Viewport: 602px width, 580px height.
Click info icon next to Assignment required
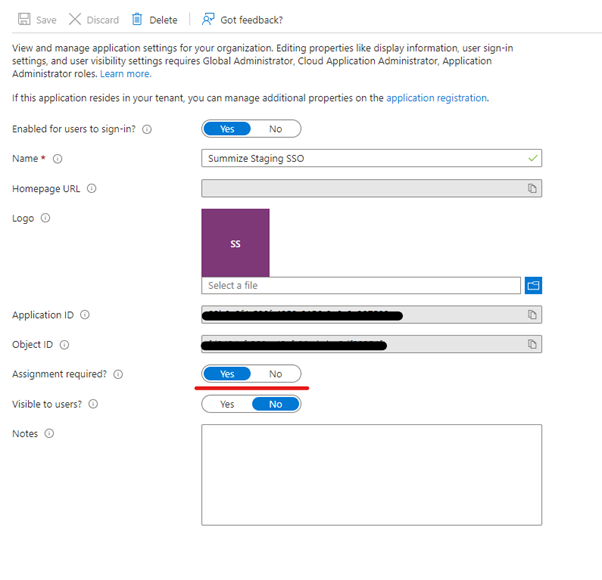119,374
